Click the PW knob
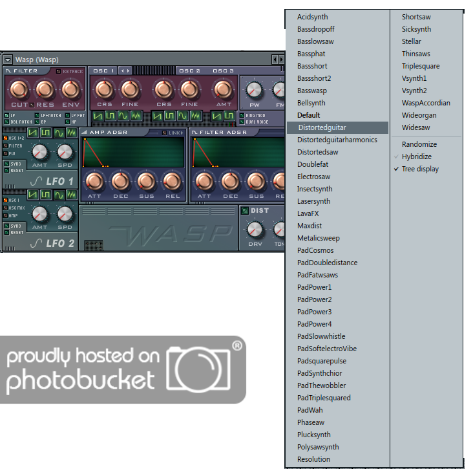Screen dimensions: 473x476 [254, 90]
